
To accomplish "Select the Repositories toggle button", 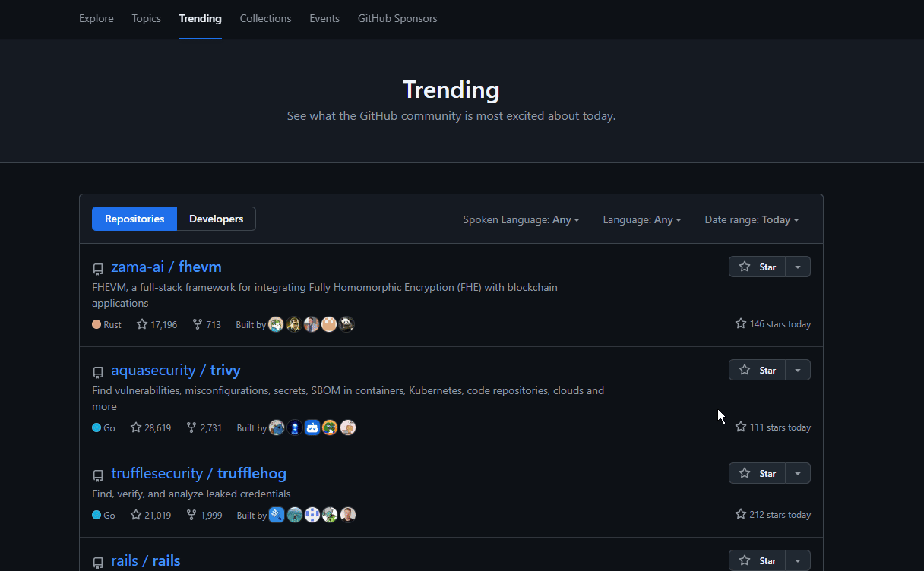I will pyautogui.click(x=134, y=219).
